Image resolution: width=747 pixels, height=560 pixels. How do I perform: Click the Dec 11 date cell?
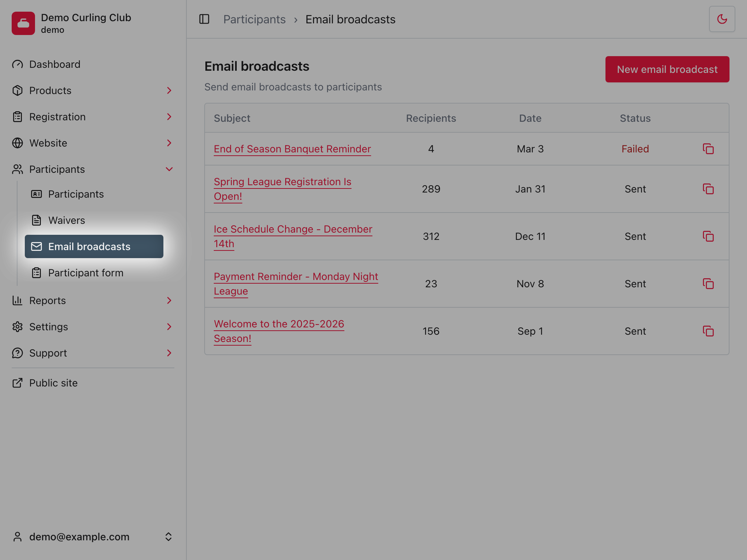(530, 236)
